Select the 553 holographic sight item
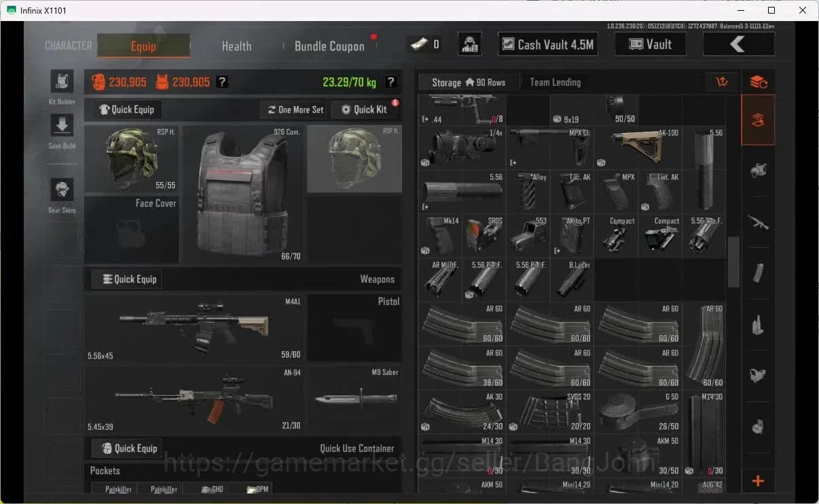 coord(528,236)
